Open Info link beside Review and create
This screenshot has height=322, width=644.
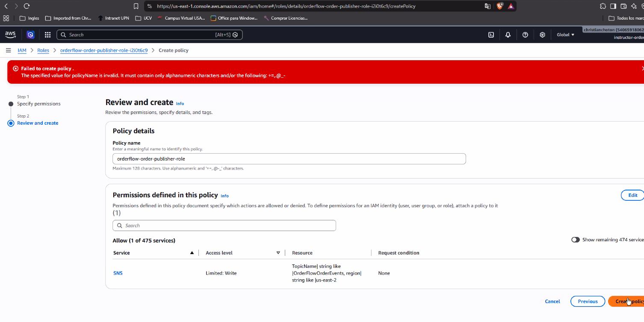180,104
